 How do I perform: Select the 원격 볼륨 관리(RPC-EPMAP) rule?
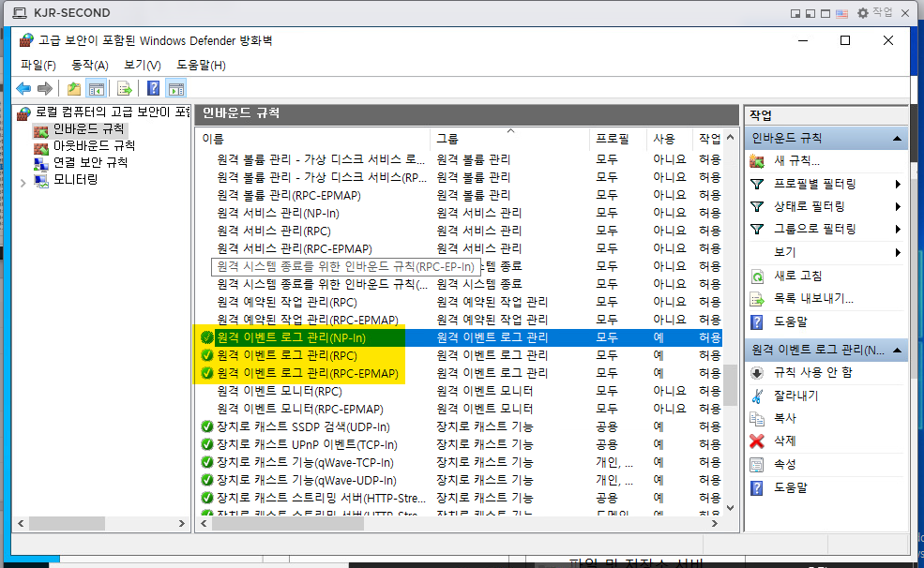(289, 195)
